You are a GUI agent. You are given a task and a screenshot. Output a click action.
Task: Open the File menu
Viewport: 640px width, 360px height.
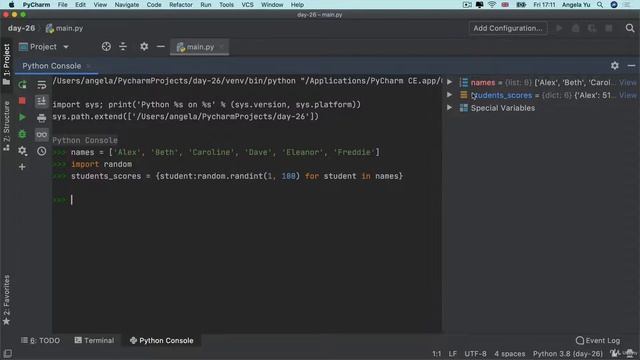pyautogui.click(x=62, y=5)
